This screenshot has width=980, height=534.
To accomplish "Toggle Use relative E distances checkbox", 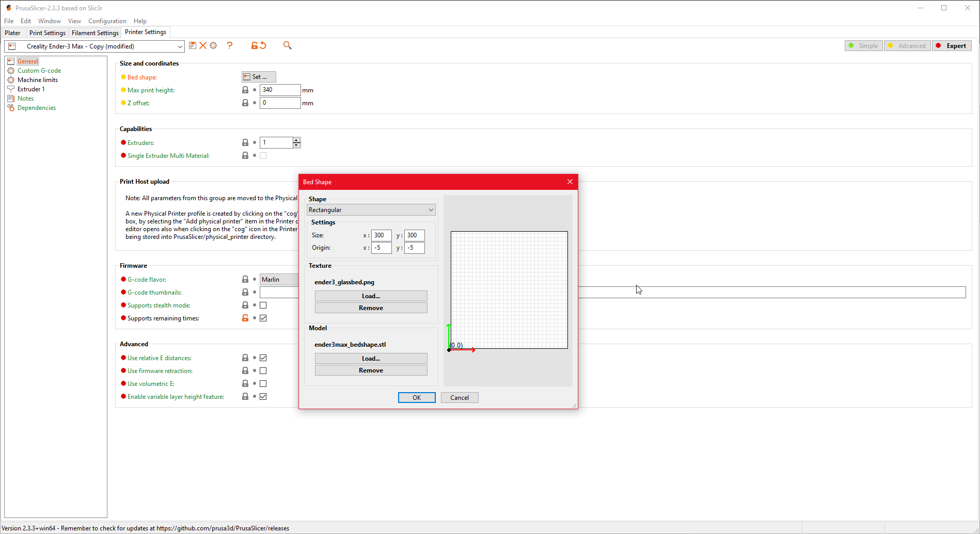I will click(263, 358).
